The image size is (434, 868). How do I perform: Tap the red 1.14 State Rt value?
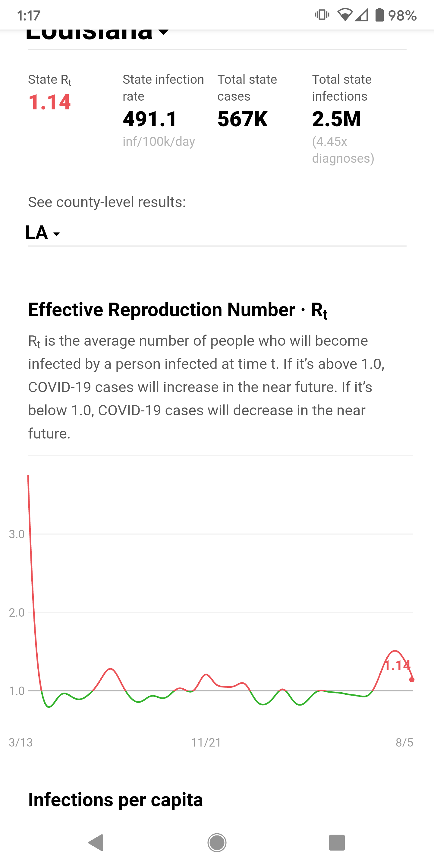pos(49,102)
